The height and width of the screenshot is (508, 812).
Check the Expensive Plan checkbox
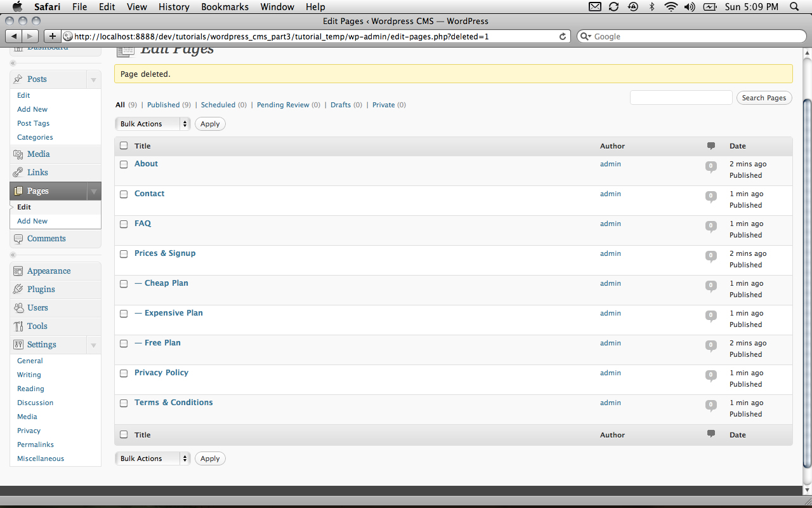(x=124, y=314)
